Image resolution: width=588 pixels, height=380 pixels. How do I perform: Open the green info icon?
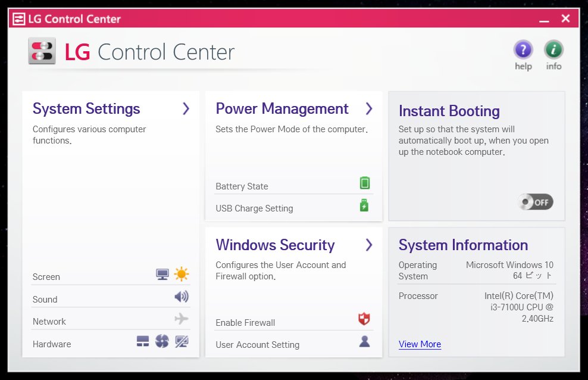click(554, 49)
